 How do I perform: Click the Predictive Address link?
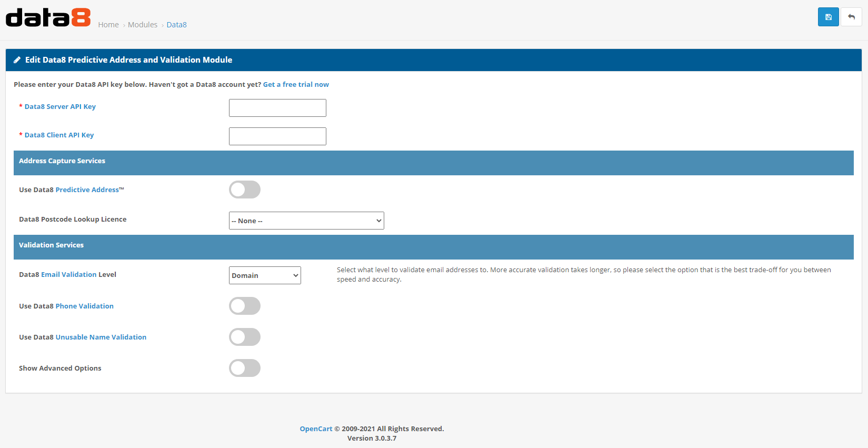click(87, 190)
